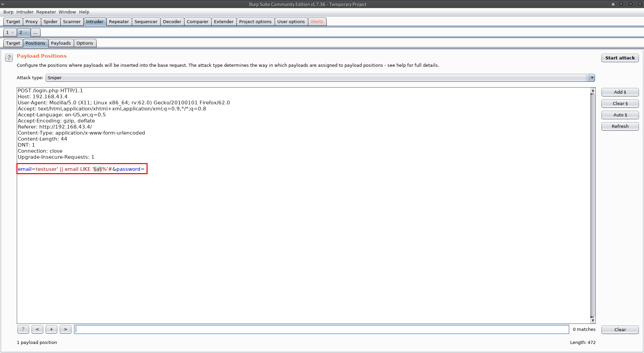The width and height of the screenshot is (644, 353).
Task: Click the User-Agent header line
Action: [x=124, y=103]
